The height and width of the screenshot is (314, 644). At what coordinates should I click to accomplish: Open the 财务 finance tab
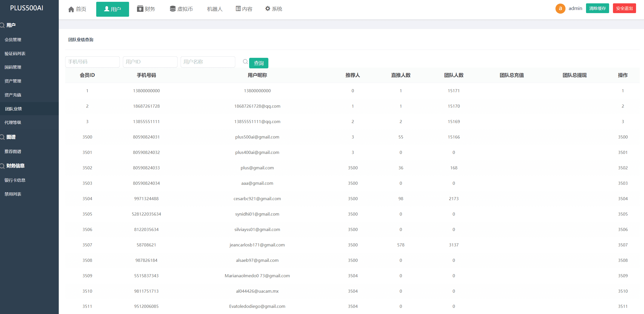[x=146, y=9]
